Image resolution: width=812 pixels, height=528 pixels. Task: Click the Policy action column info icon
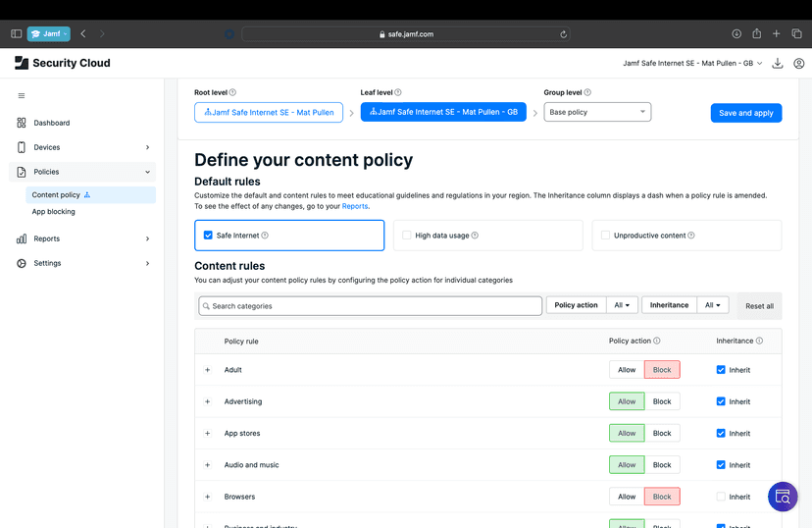click(x=657, y=341)
